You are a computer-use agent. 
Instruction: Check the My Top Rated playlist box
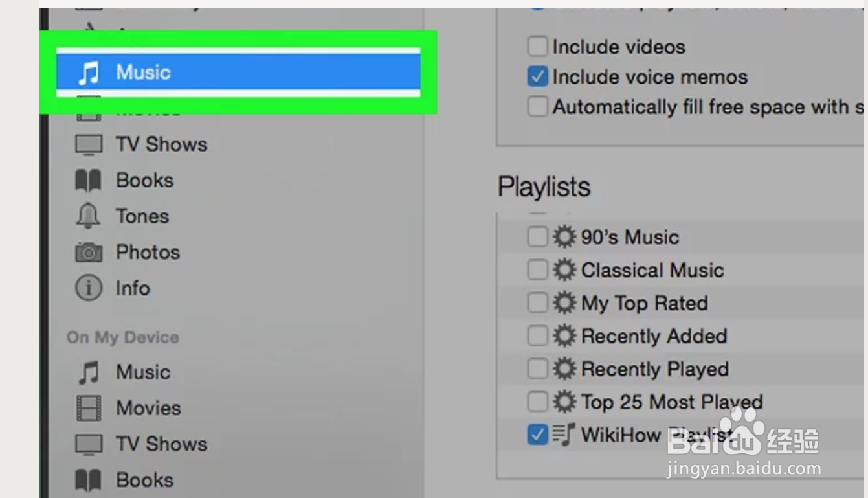coord(537,303)
